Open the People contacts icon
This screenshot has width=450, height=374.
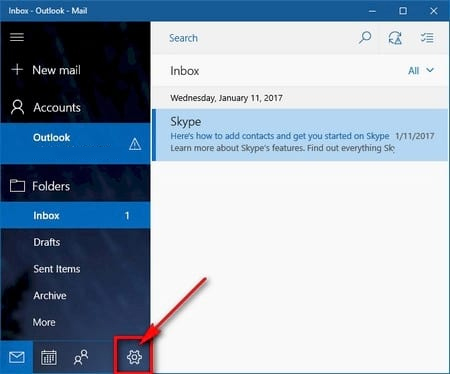pyautogui.click(x=81, y=357)
